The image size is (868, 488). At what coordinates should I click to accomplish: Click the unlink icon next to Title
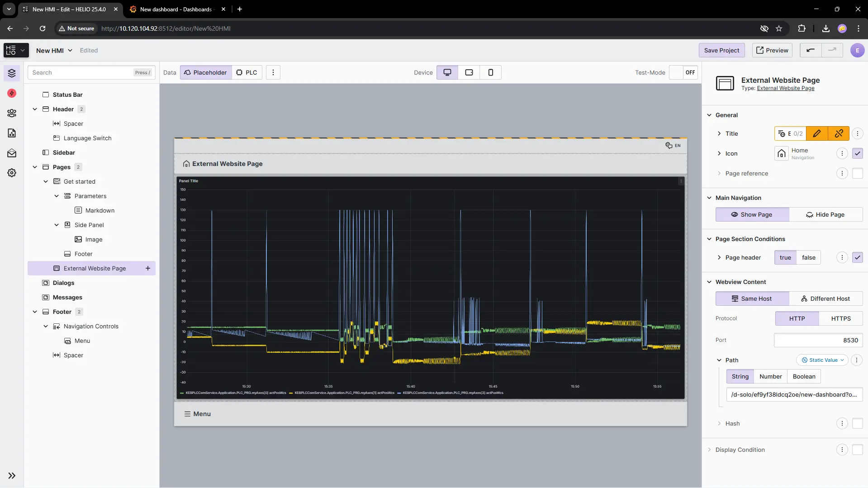pos(839,133)
